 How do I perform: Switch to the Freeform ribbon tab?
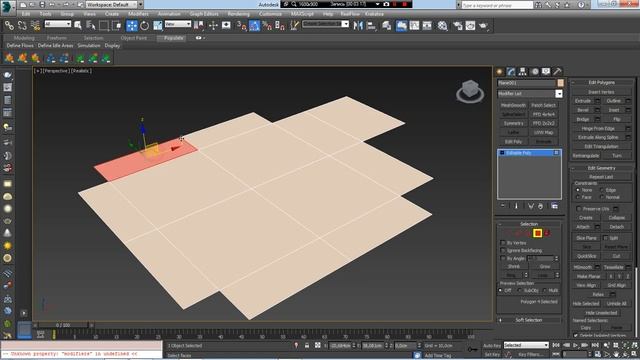pyautogui.click(x=56, y=38)
